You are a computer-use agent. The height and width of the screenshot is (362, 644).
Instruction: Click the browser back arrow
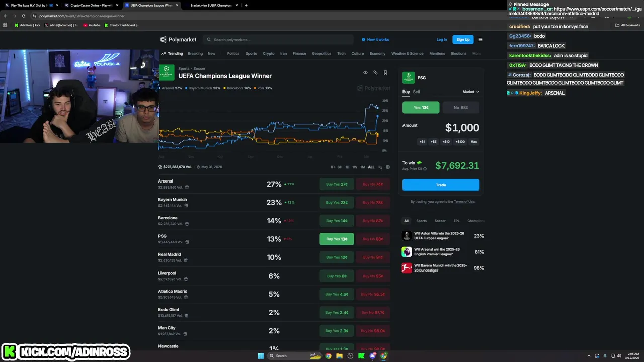(x=6, y=16)
